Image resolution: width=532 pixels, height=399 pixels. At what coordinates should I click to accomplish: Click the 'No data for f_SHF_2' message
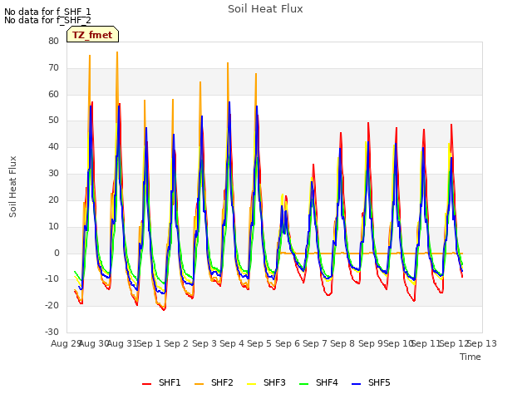point(47,20)
